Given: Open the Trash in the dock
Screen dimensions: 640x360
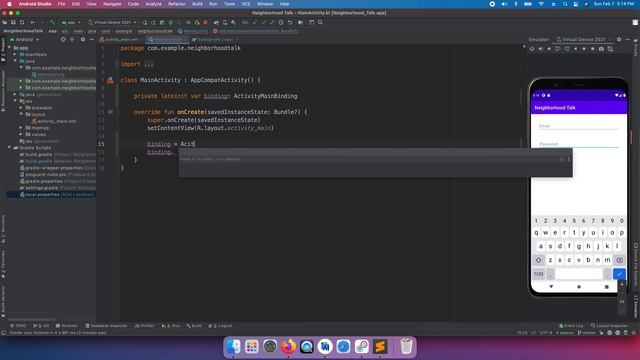Looking at the screenshot, I should [406, 347].
